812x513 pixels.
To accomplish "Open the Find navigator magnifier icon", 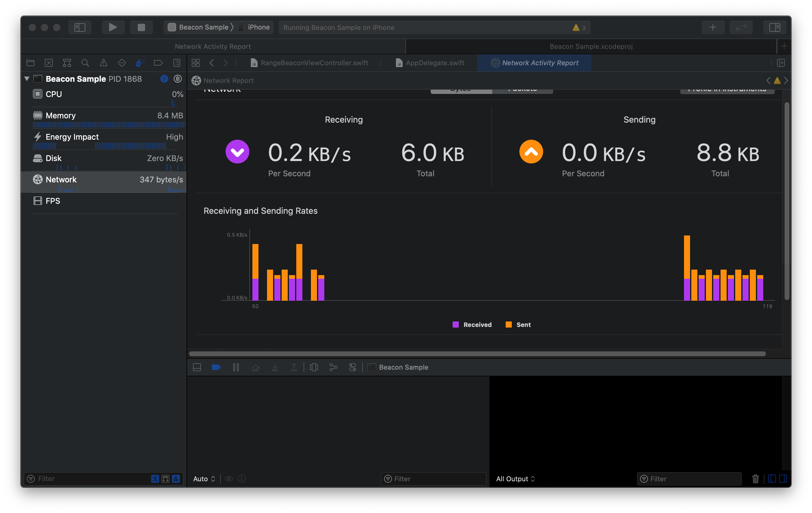I will [85, 63].
